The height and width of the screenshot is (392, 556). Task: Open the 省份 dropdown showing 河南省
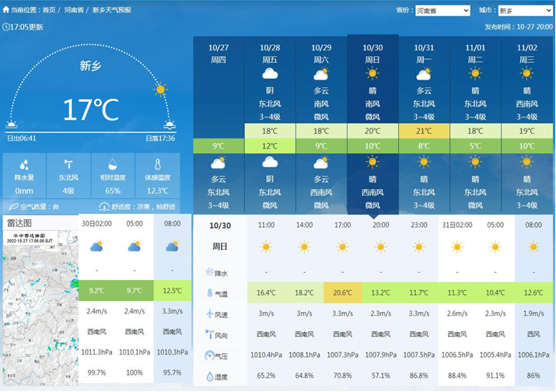[x=442, y=10]
